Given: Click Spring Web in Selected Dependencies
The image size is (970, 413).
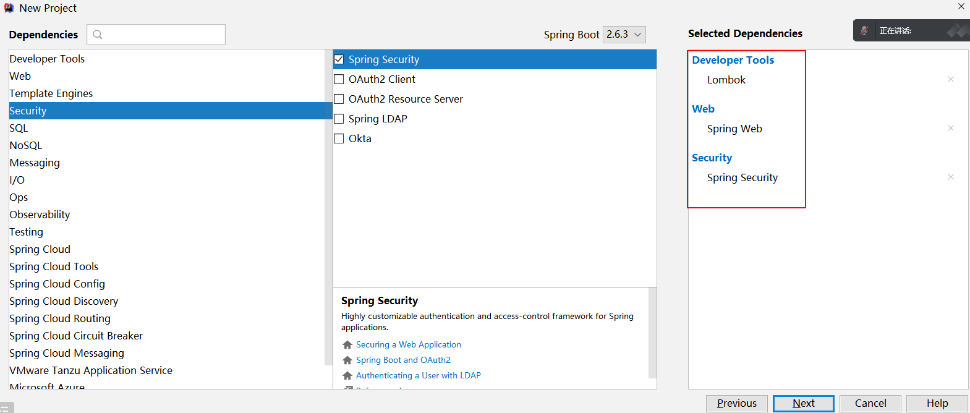Looking at the screenshot, I should (x=734, y=129).
